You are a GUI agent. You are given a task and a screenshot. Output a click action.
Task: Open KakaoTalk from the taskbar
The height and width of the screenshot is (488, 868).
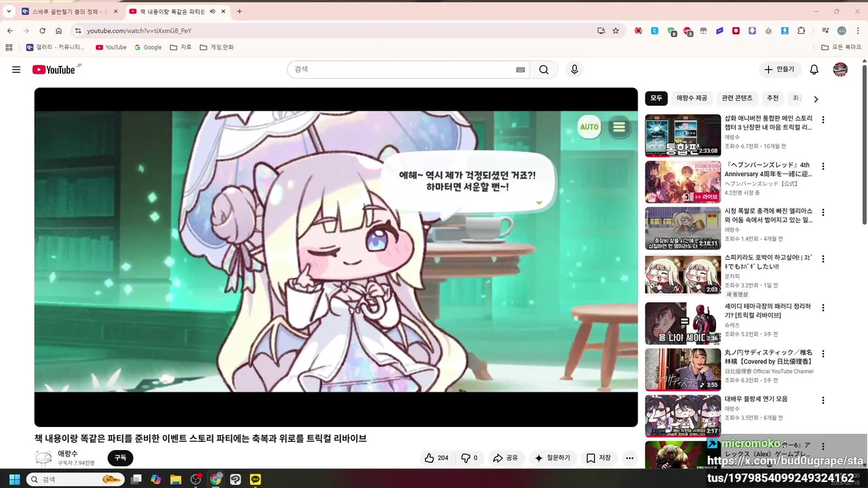coord(255,479)
